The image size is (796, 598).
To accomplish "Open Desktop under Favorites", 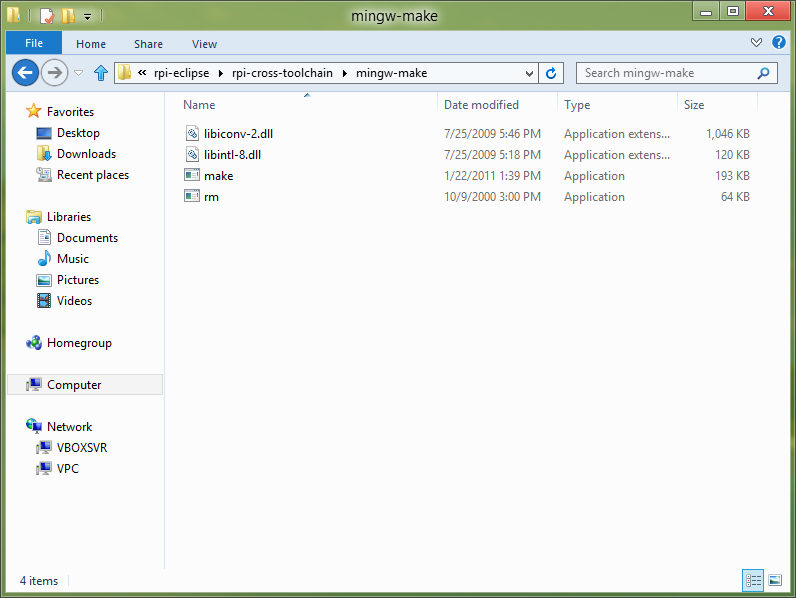I will (78, 133).
